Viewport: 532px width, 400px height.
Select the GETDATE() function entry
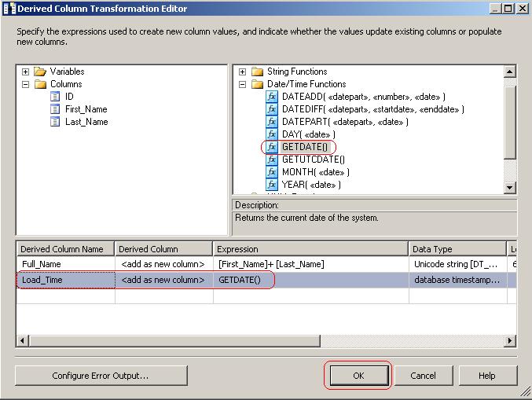[305, 147]
